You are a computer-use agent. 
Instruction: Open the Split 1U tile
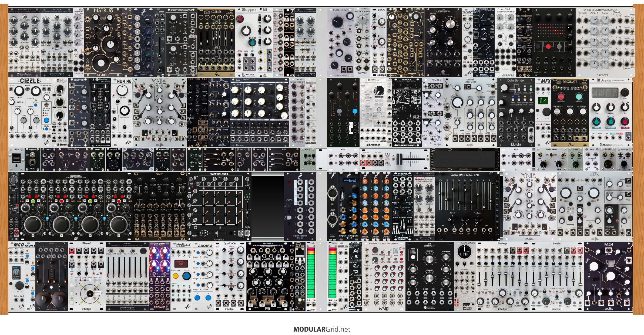click(284, 159)
